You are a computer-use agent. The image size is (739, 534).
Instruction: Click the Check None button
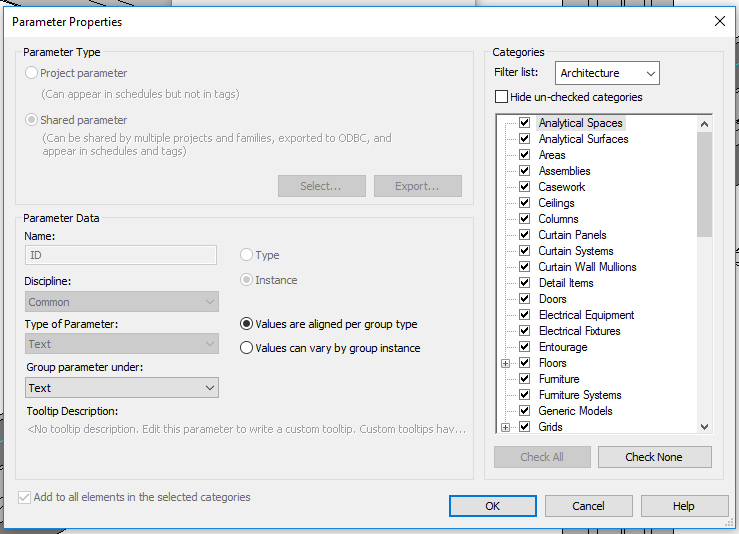[654, 457]
